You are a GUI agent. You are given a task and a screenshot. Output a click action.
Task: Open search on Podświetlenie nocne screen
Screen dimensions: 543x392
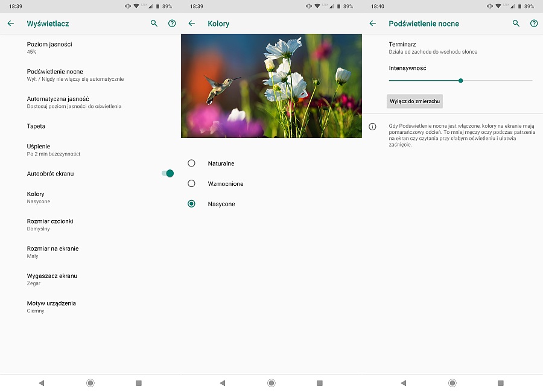[x=516, y=24]
